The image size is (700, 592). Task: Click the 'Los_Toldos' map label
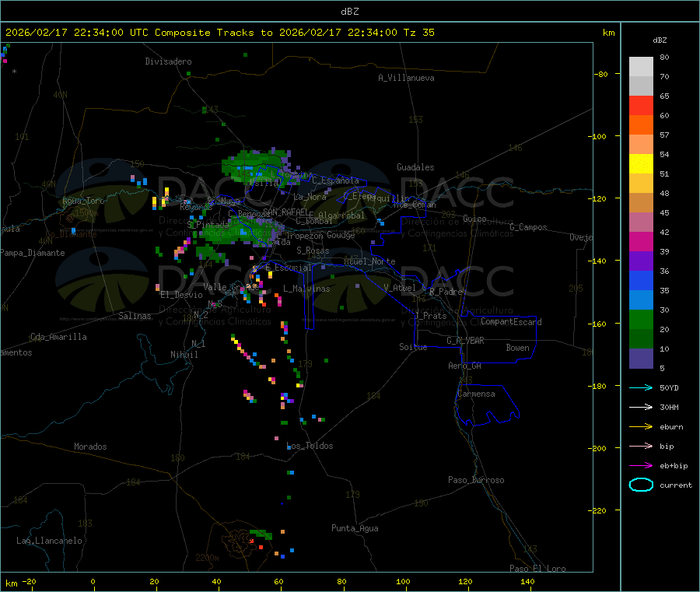310,446
